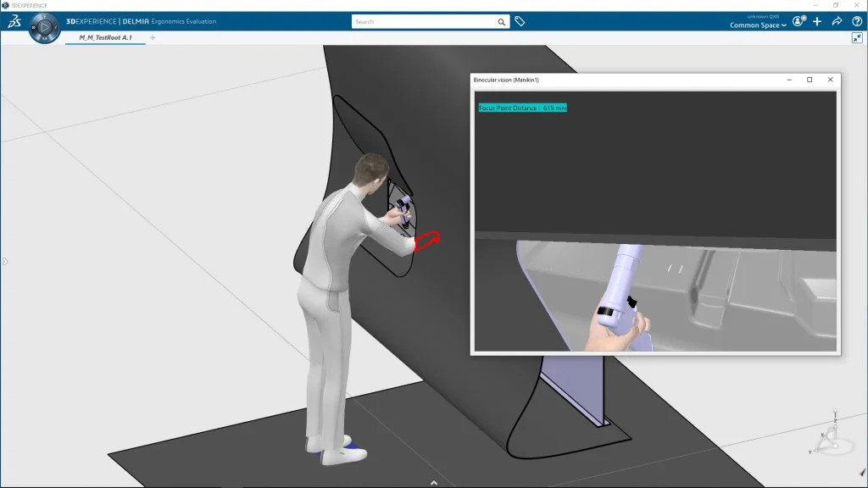Expand the Common Space dropdown
This screenshot has height=488, width=868.
pos(758,25)
